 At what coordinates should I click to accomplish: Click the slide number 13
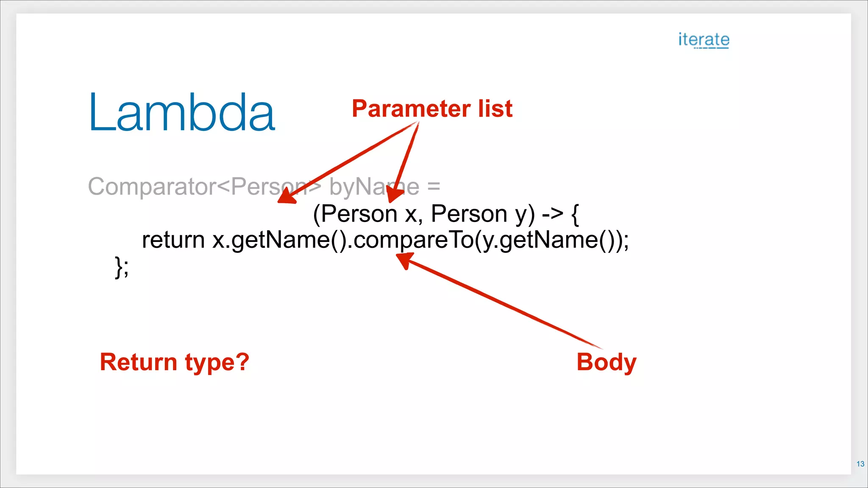click(x=860, y=464)
